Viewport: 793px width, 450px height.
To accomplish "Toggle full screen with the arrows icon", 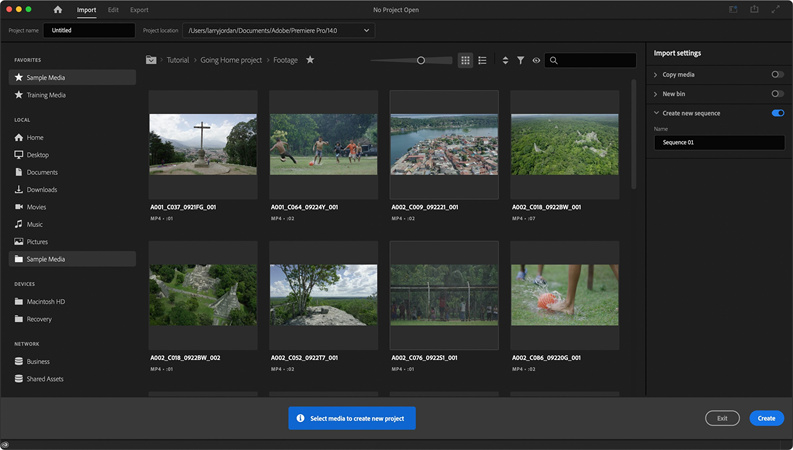I will click(775, 9).
